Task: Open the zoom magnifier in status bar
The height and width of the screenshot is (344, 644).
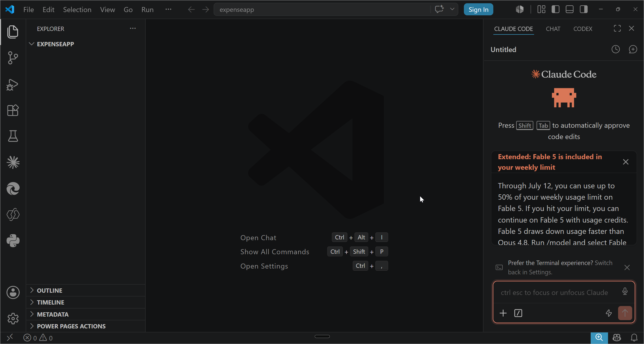Action: click(x=599, y=338)
